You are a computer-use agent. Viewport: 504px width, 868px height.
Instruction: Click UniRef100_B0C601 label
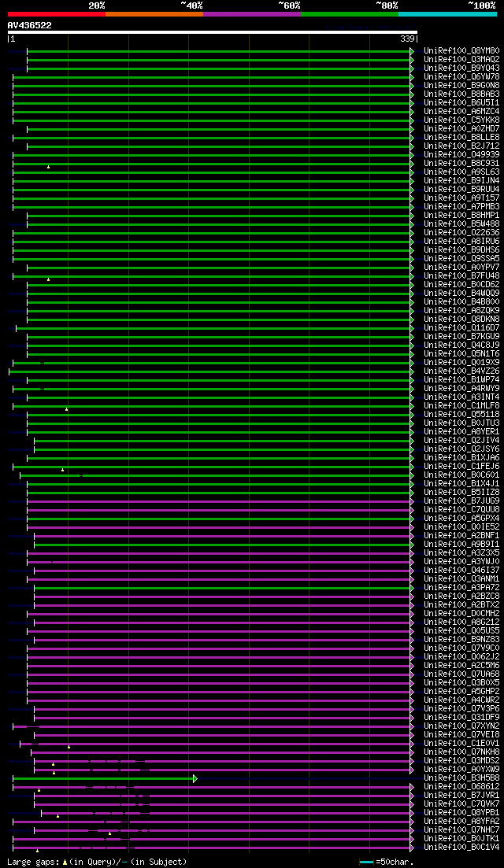(x=461, y=475)
